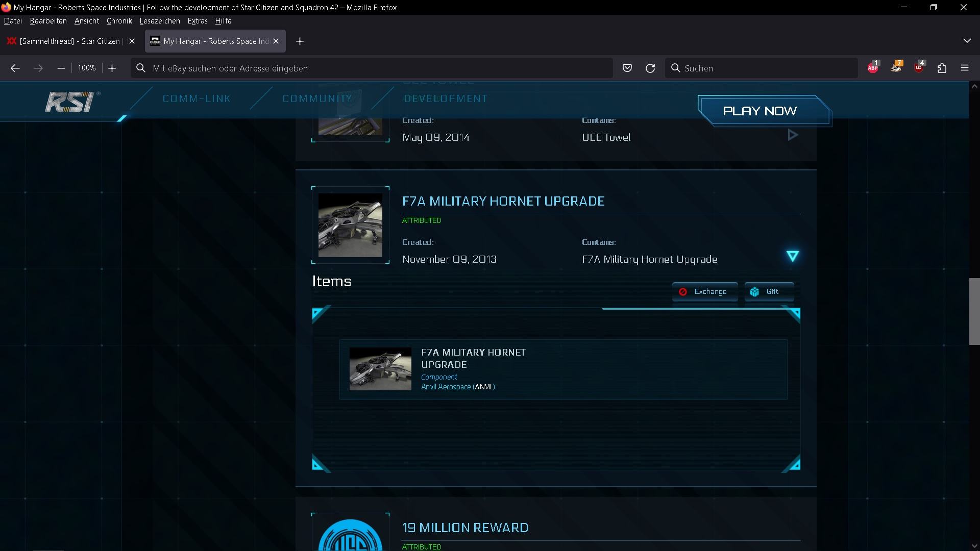The height and width of the screenshot is (551, 980).
Task: Click the Gift button
Action: point(769,292)
